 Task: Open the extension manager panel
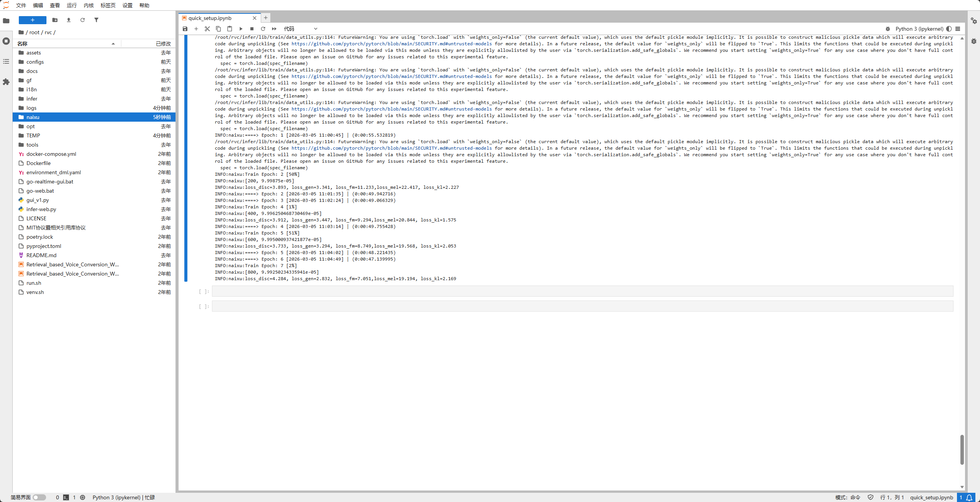(6, 82)
